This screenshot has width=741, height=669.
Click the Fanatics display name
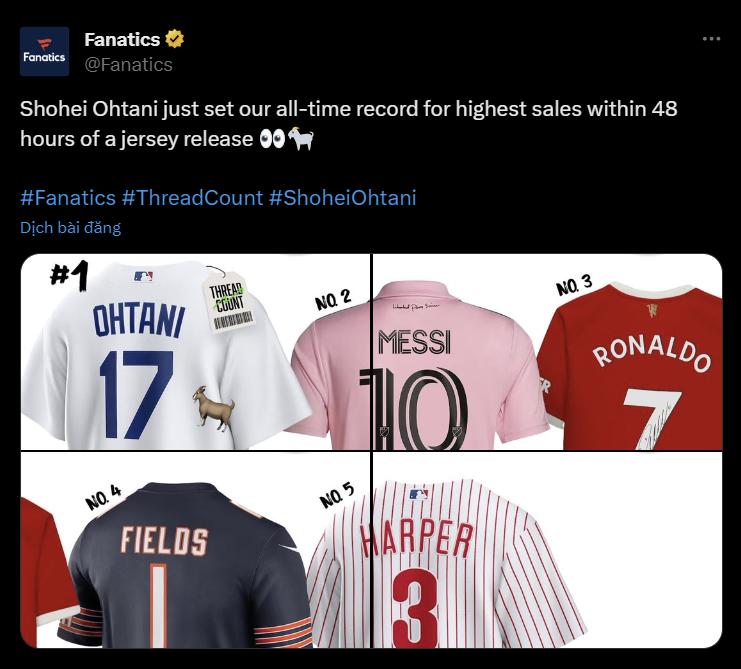tap(122, 39)
